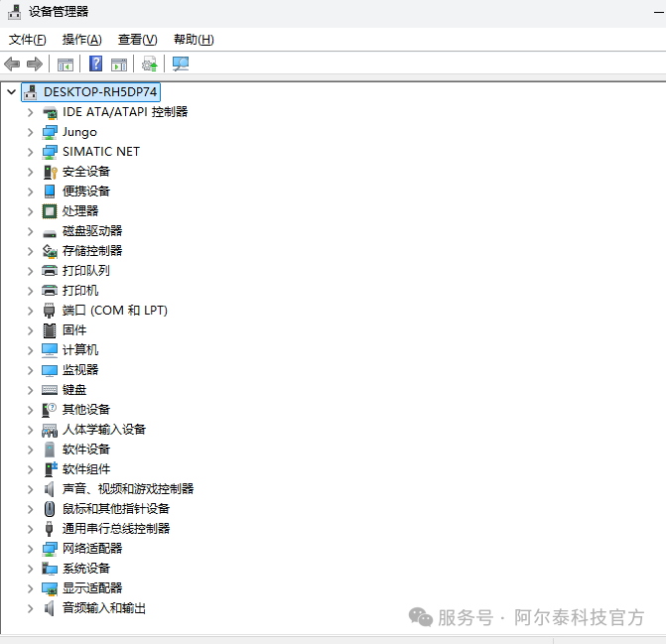666x644 pixels.
Task: Click the Update driver toolbar icon
Action: click(x=150, y=64)
